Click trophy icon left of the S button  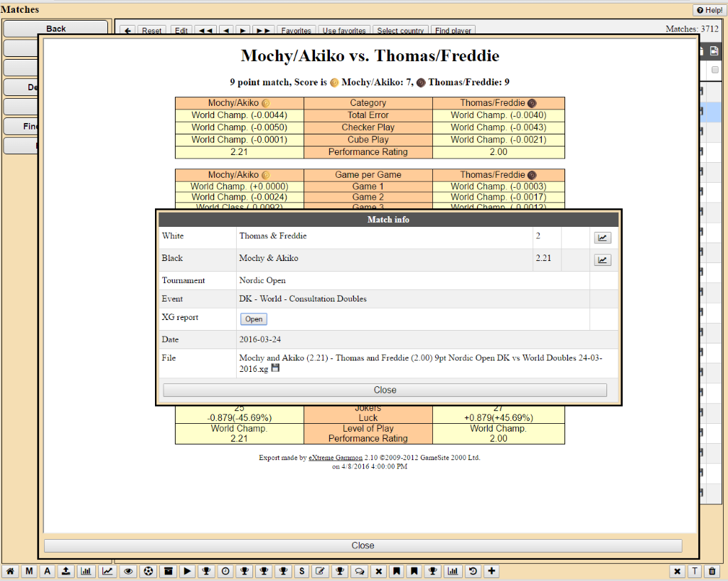point(283,571)
